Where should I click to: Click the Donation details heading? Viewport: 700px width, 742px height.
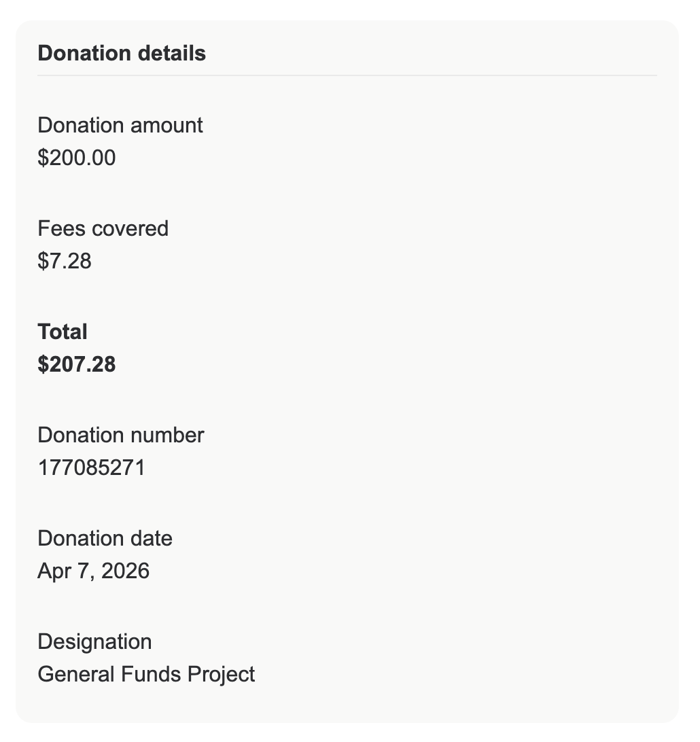tap(122, 53)
